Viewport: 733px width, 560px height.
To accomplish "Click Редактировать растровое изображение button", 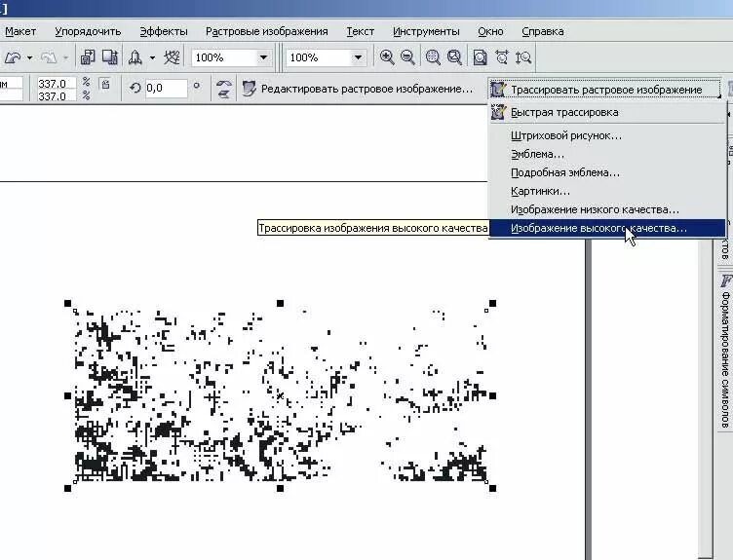I will click(x=358, y=89).
